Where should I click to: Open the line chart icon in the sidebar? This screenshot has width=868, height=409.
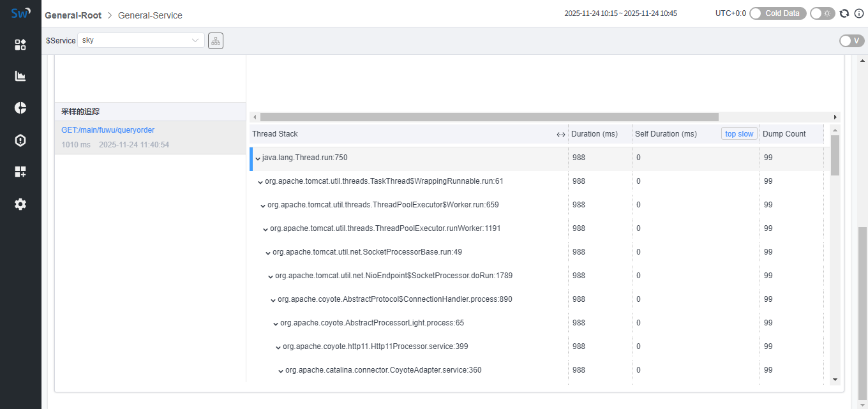pyautogui.click(x=20, y=76)
